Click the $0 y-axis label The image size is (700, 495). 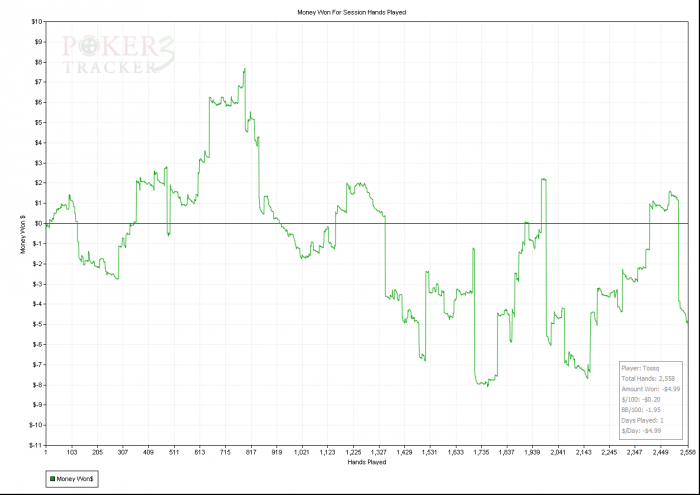coord(38,223)
